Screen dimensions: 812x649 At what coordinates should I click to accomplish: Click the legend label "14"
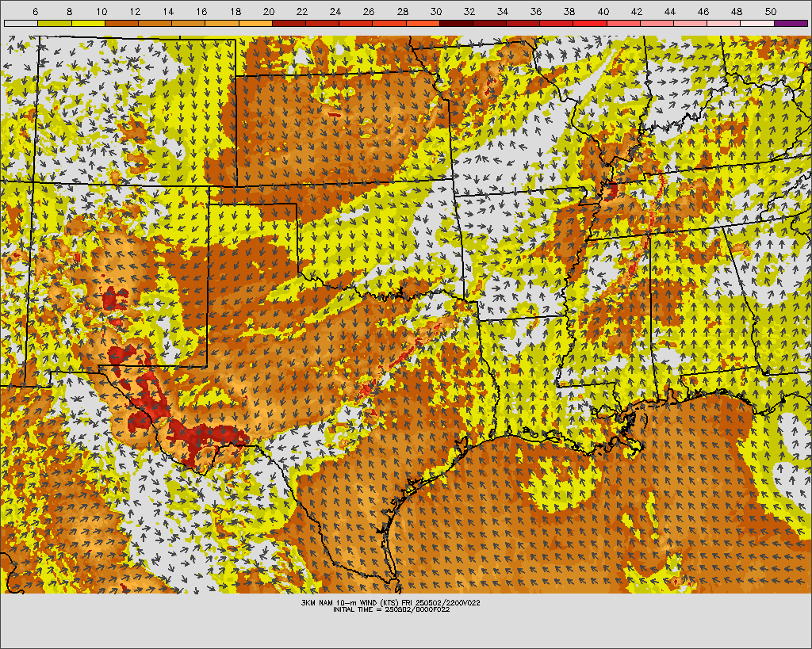pyautogui.click(x=168, y=11)
